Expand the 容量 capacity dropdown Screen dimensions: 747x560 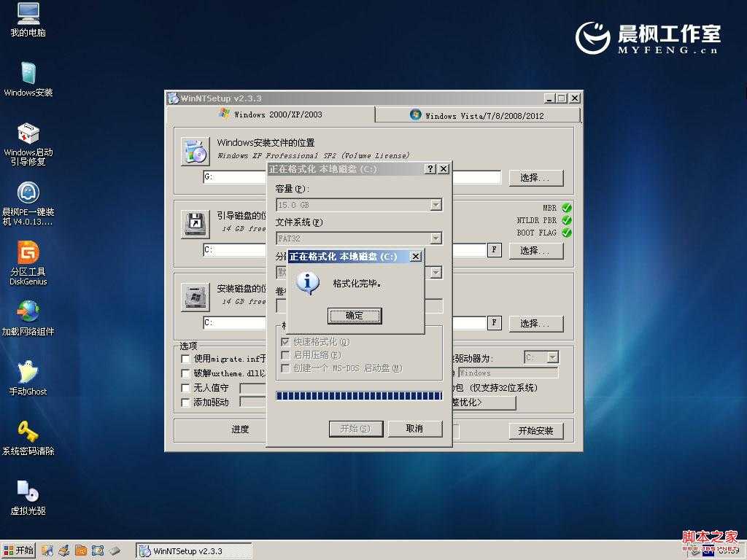[x=437, y=205]
